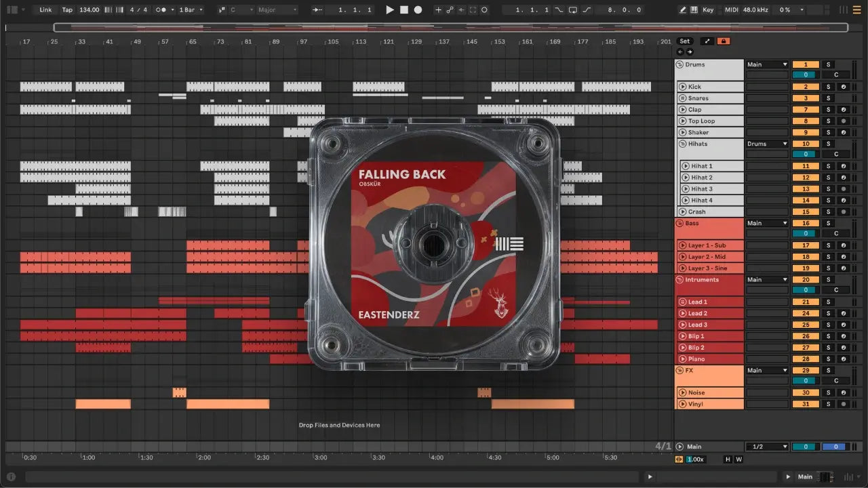Viewport: 868px width, 488px height.
Task: Click the Key mapping mode button
Action: point(708,10)
